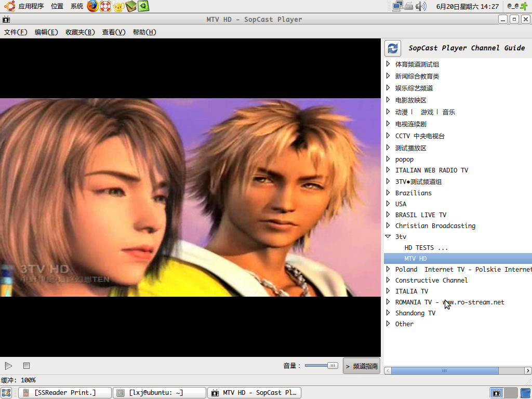Switch to the second empty workspace
Screen dimensions: 532x399
coord(511,393)
